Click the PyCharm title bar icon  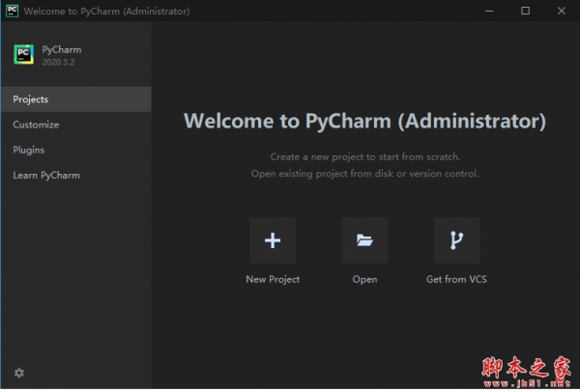pyautogui.click(x=13, y=11)
